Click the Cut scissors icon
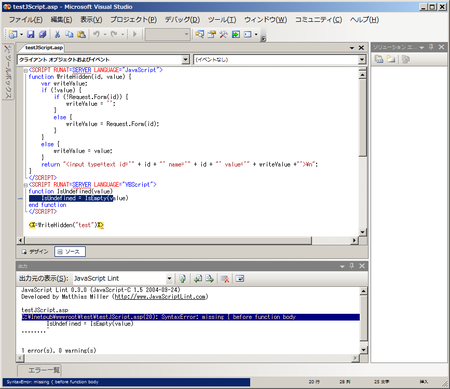The height and width of the screenshot is (389, 450). click(57, 34)
